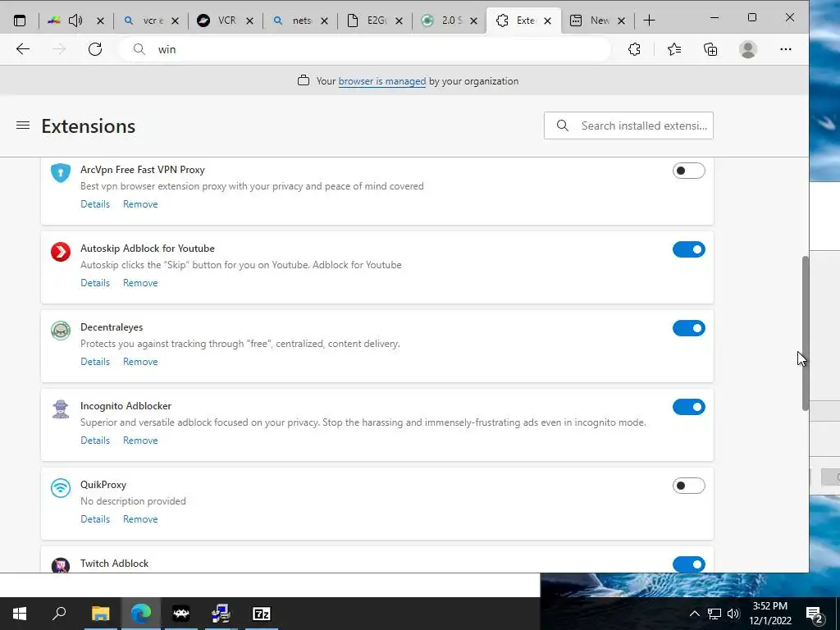The image size is (840, 630).
Task: Remove Autoskip Adblock for Youtube
Action: (x=140, y=283)
